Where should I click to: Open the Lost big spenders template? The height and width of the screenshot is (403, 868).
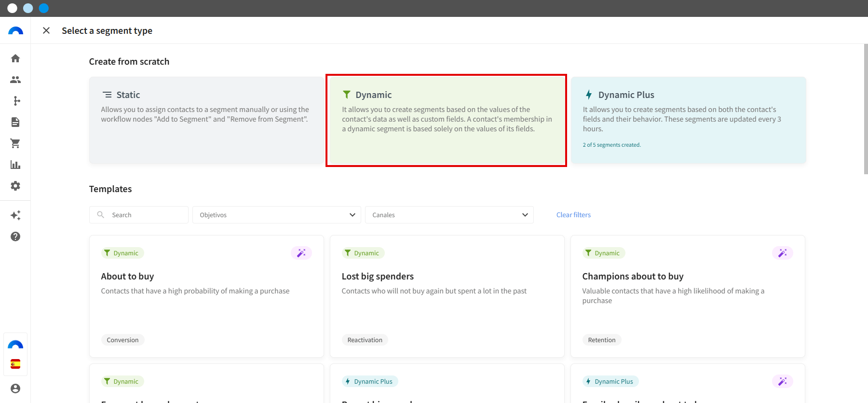447,296
